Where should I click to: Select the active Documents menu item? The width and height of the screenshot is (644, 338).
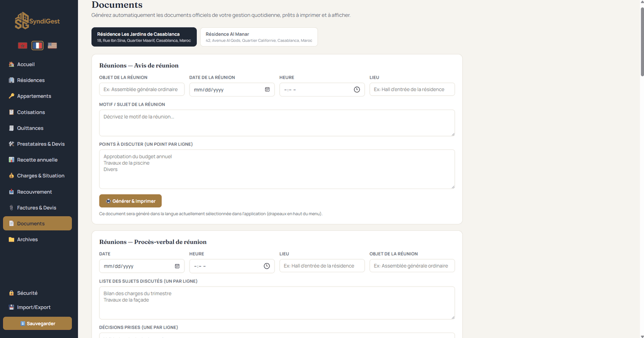coord(37,223)
